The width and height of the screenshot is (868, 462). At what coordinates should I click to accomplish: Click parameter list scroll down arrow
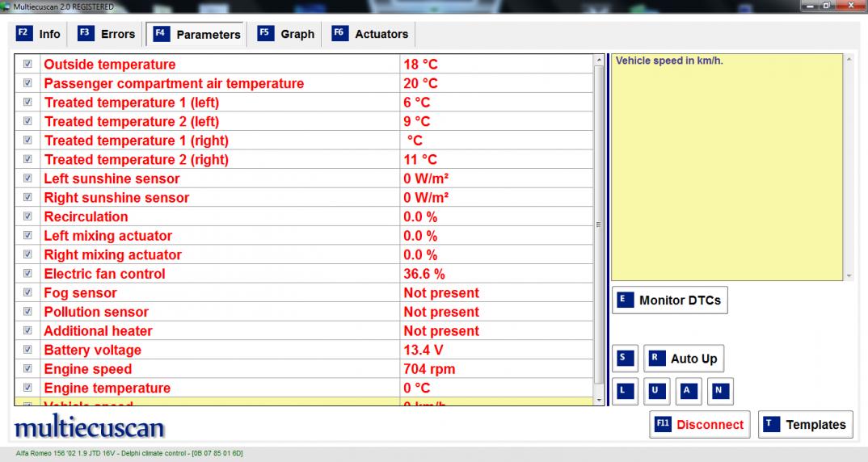[598, 400]
